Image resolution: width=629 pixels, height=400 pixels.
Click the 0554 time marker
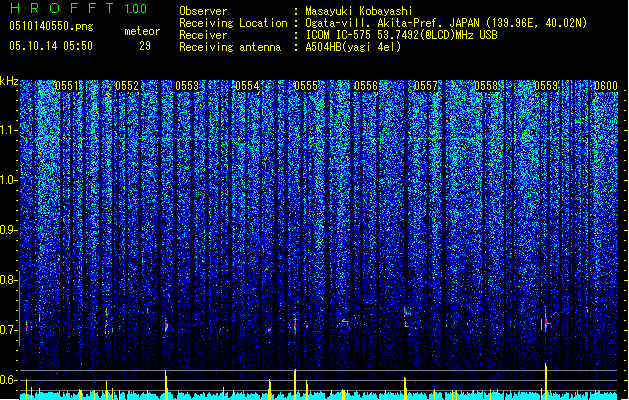pos(247,86)
